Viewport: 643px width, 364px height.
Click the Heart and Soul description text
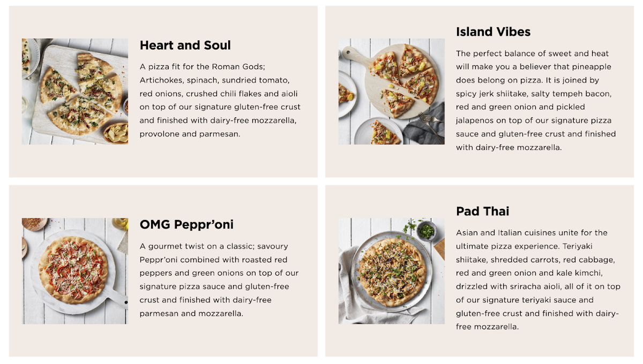pos(220,100)
